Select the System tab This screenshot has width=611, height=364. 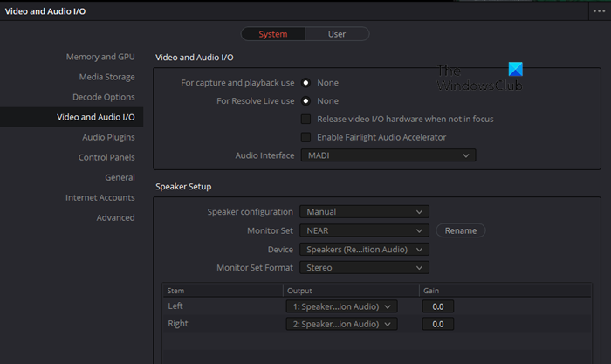tap(273, 34)
